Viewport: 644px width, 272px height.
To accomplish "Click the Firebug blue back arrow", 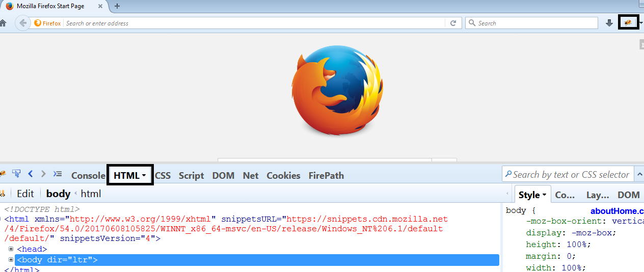I will (x=31, y=174).
